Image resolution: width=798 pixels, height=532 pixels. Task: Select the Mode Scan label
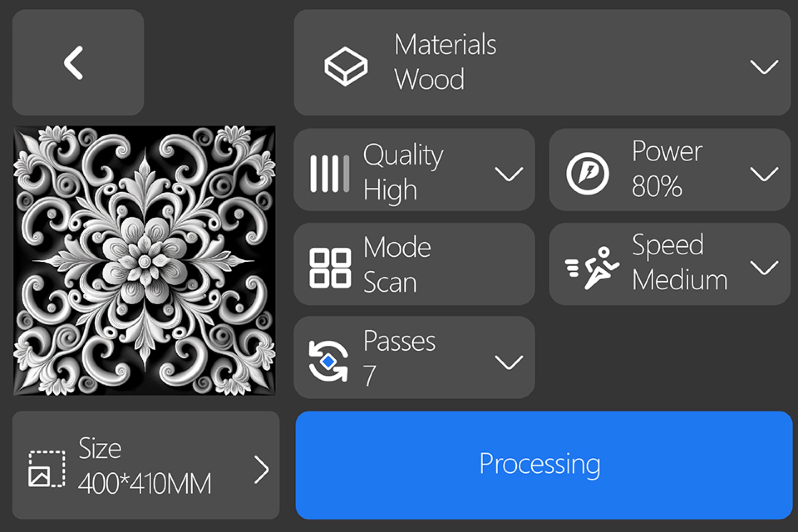[390, 283]
